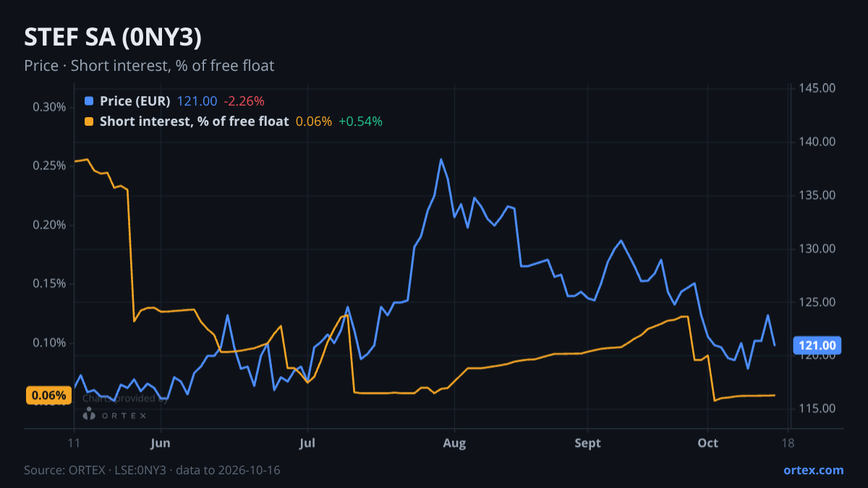Click the blue 121.00 price axis badge
868x488 pixels.
tap(817, 346)
